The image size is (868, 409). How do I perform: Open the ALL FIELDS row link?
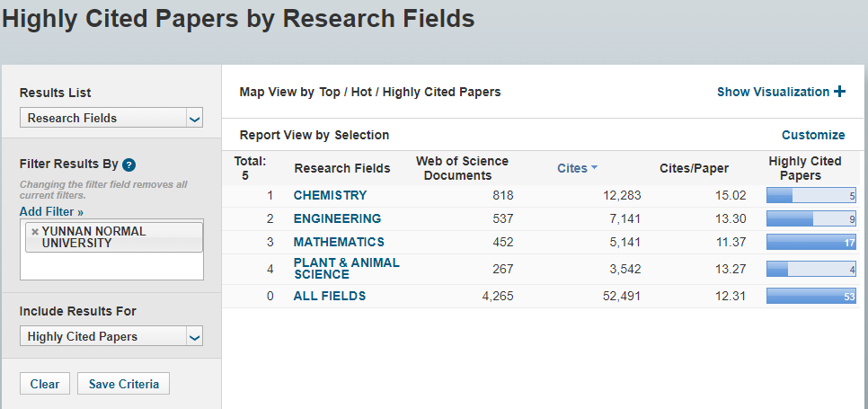click(330, 296)
